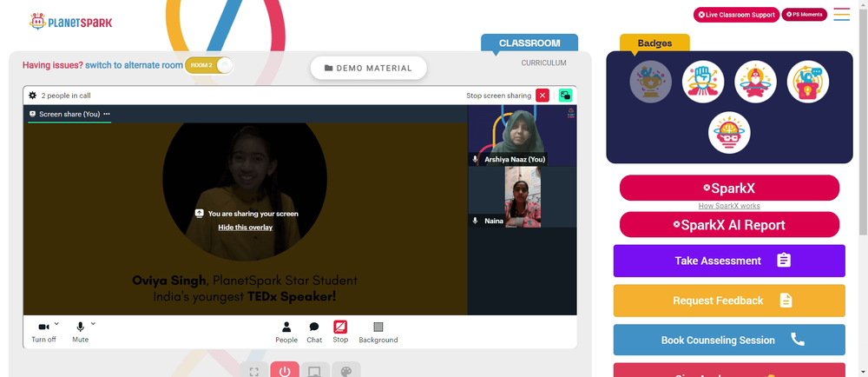868x377 pixels.
Task: Open the Badges tab
Action: click(x=654, y=43)
